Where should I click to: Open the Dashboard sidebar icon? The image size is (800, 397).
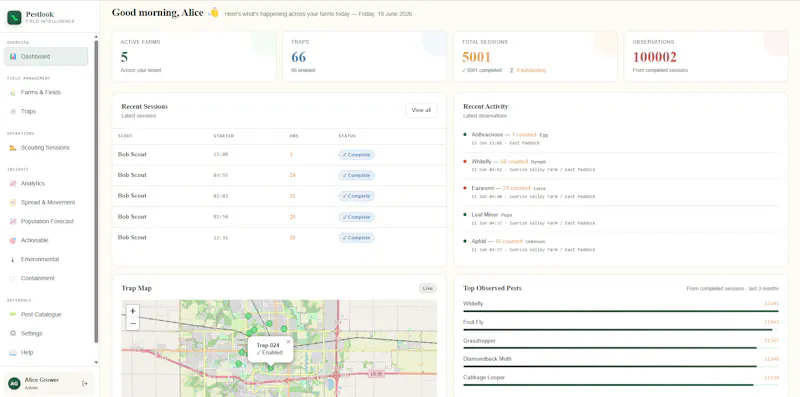pyautogui.click(x=13, y=57)
